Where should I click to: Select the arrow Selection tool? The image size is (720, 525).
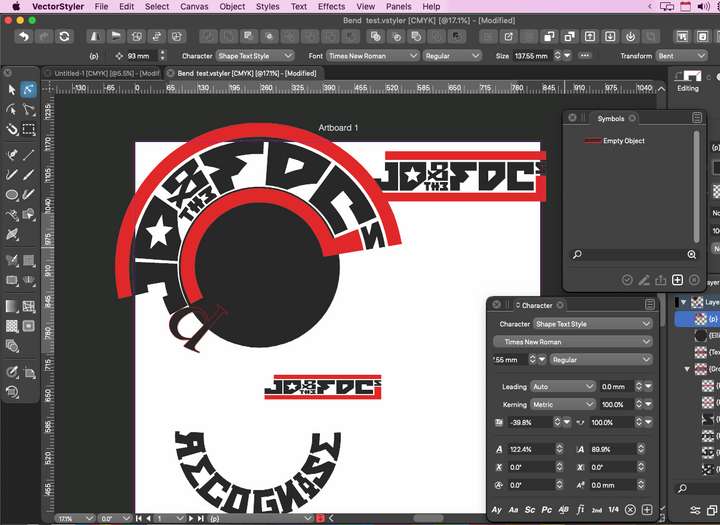11,90
